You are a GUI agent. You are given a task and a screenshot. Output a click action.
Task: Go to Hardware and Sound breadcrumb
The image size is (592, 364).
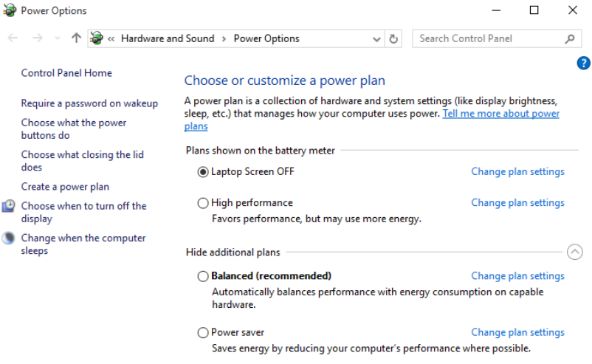(168, 38)
